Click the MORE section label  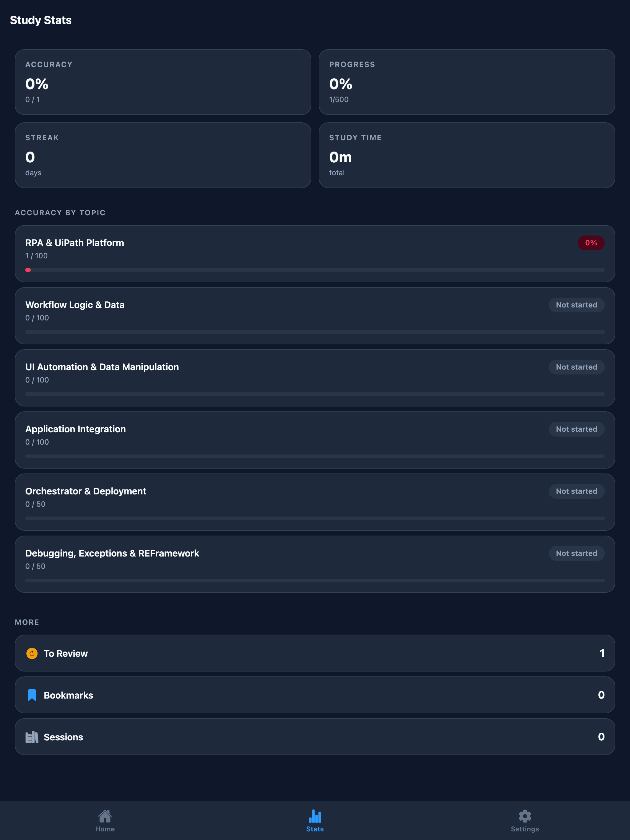click(27, 622)
